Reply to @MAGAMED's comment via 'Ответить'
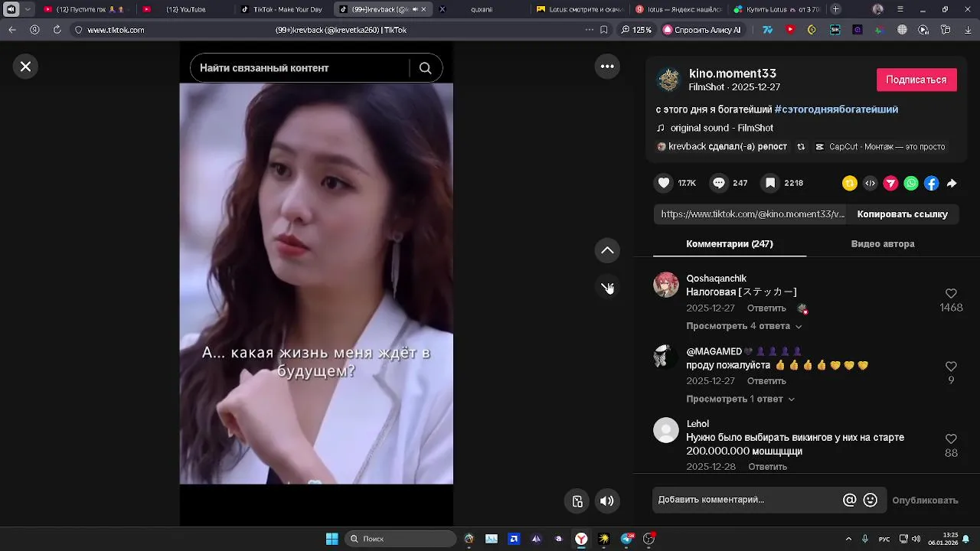This screenshot has width=980, height=551. pyautogui.click(x=766, y=381)
